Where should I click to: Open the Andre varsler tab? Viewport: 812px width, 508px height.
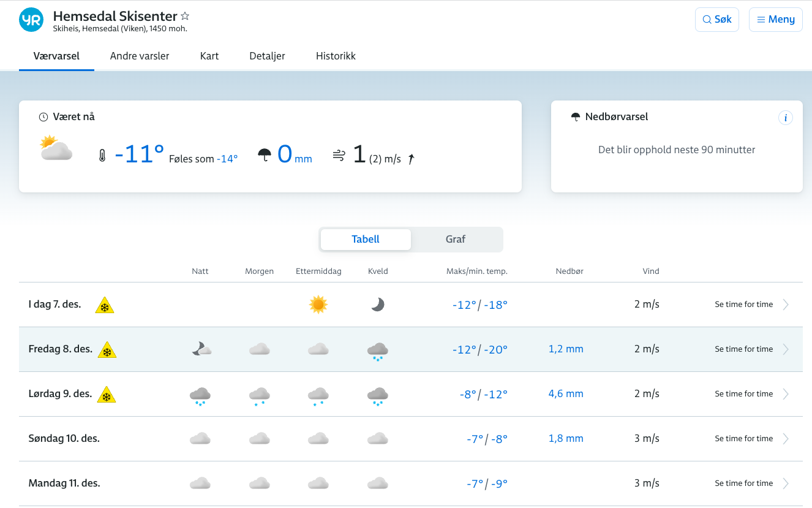click(140, 56)
